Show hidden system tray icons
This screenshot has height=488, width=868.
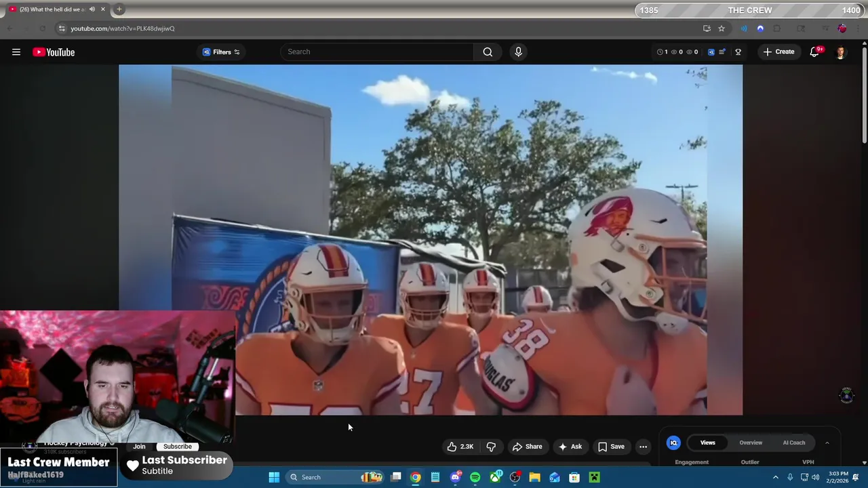[776, 477]
